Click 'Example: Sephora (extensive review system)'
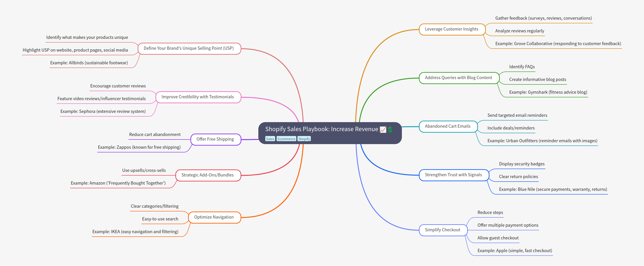 103,112
